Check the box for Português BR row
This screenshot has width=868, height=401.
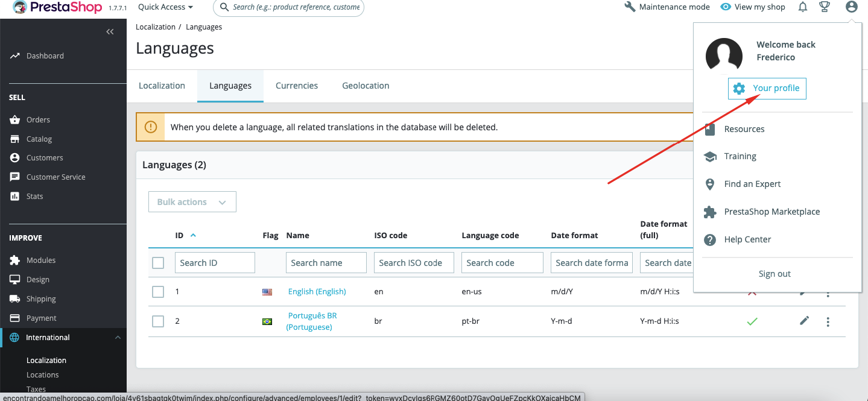[x=158, y=321]
